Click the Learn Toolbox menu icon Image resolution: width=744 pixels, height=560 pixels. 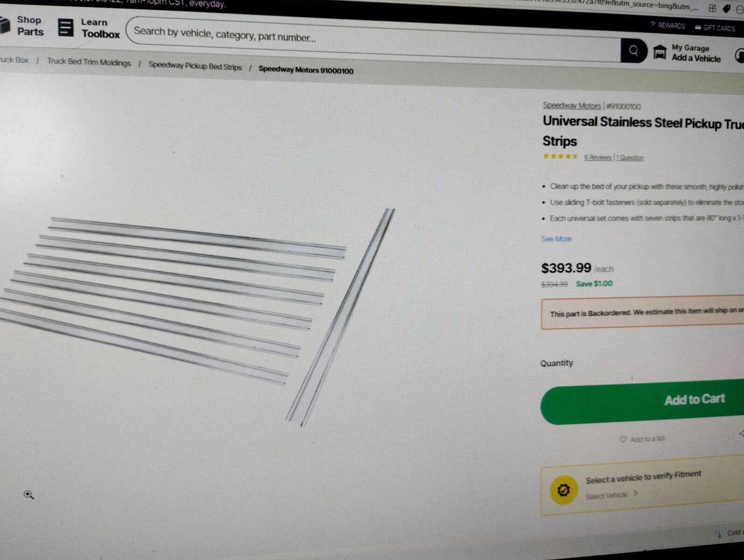65,28
